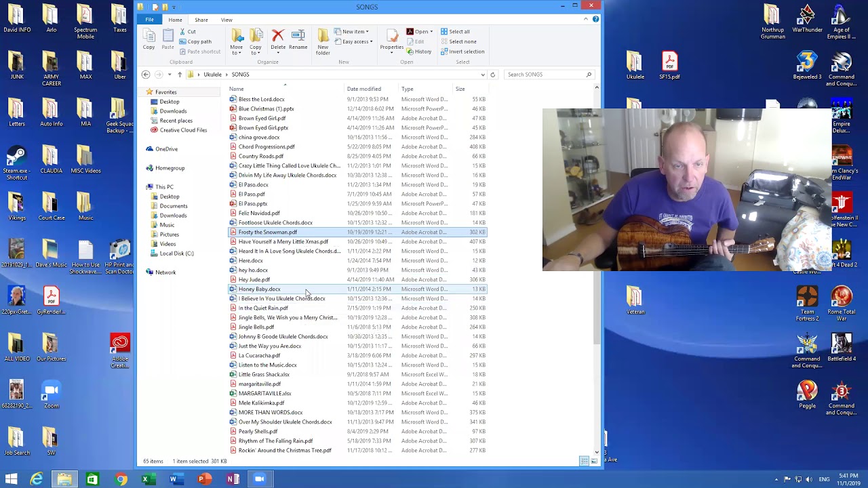Open Excel from the taskbar

pos(145,479)
